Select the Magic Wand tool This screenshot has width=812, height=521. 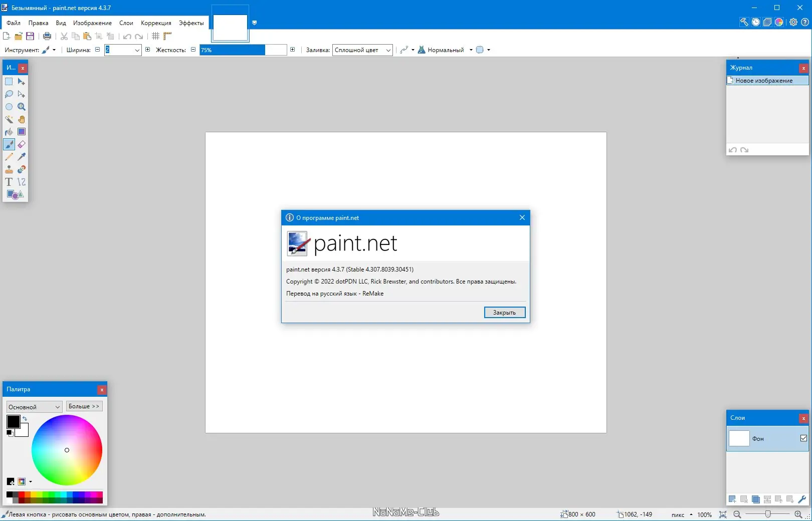9,119
